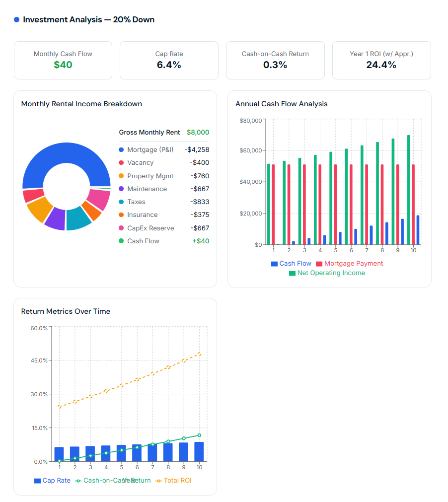Expand the Cap Rate legend in Return Metrics

coord(52,480)
